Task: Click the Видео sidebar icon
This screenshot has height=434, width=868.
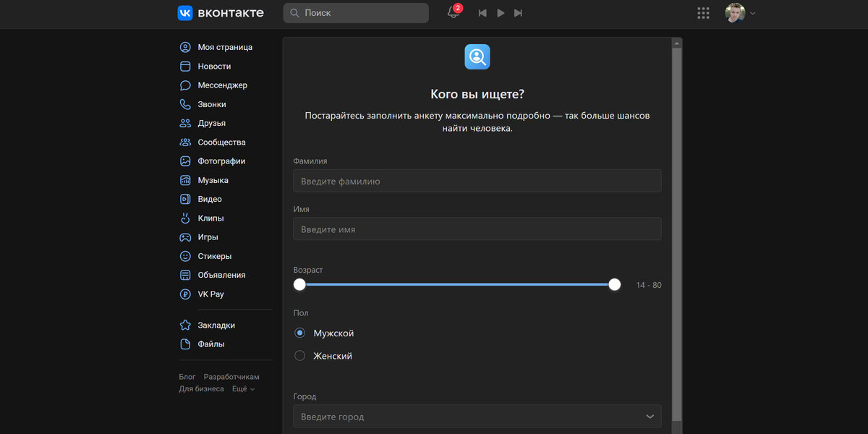Action: (x=185, y=199)
